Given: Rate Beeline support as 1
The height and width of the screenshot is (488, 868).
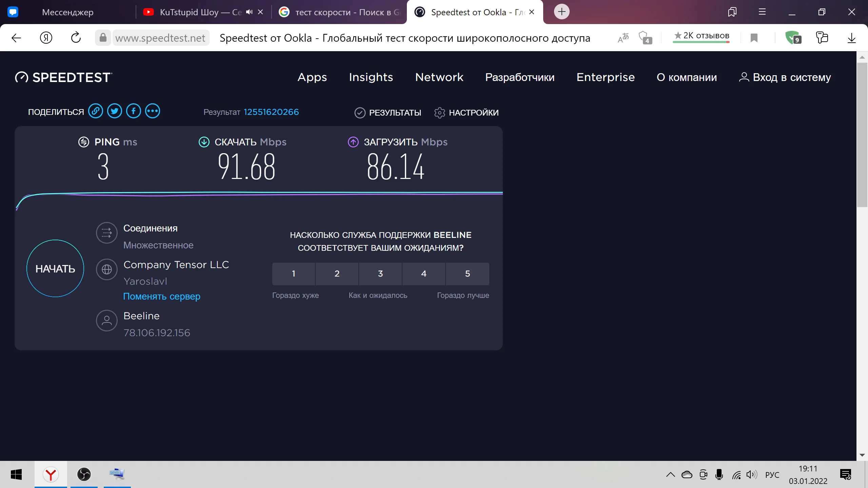Looking at the screenshot, I should click(294, 274).
